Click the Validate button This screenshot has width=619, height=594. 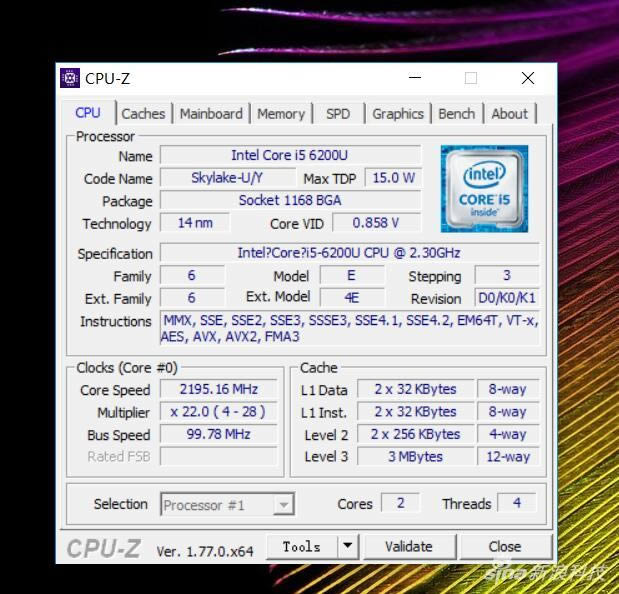click(409, 547)
